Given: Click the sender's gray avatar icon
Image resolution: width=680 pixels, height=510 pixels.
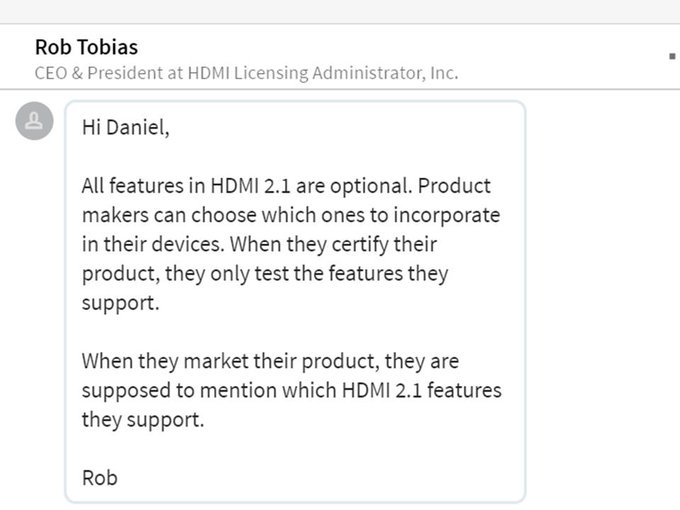Looking at the screenshot, I should click(35, 121).
